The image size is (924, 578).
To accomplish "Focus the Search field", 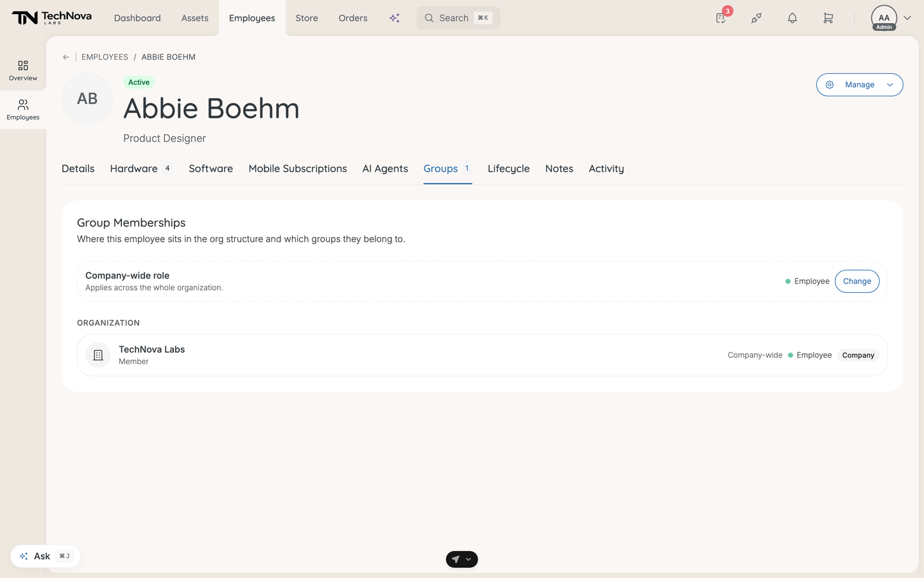I will click(x=458, y=18).
